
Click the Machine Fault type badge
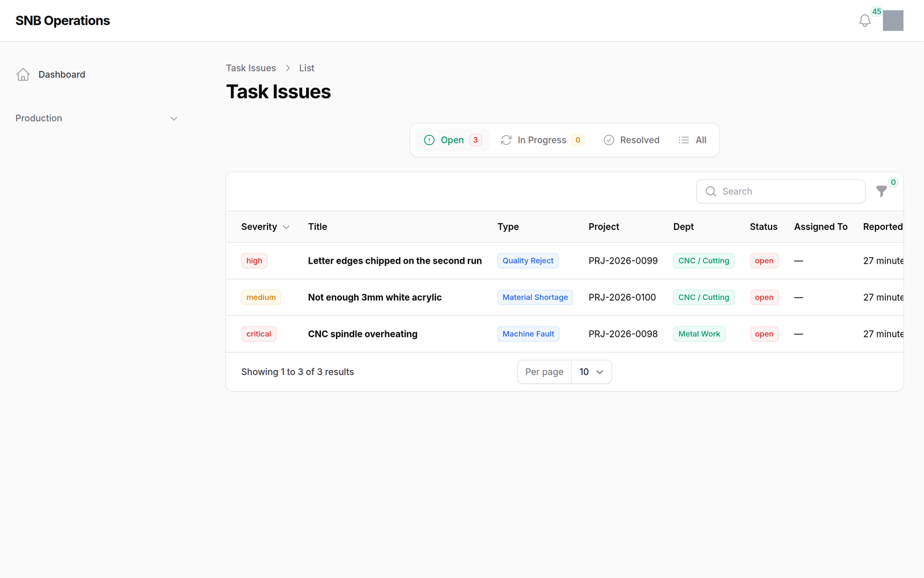[x=528, y=334]
